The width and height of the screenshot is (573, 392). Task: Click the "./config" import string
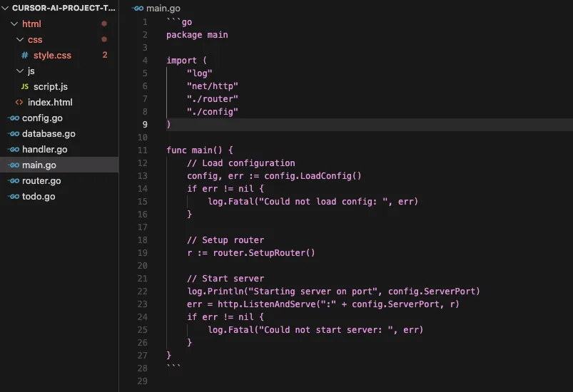point(213,112)
